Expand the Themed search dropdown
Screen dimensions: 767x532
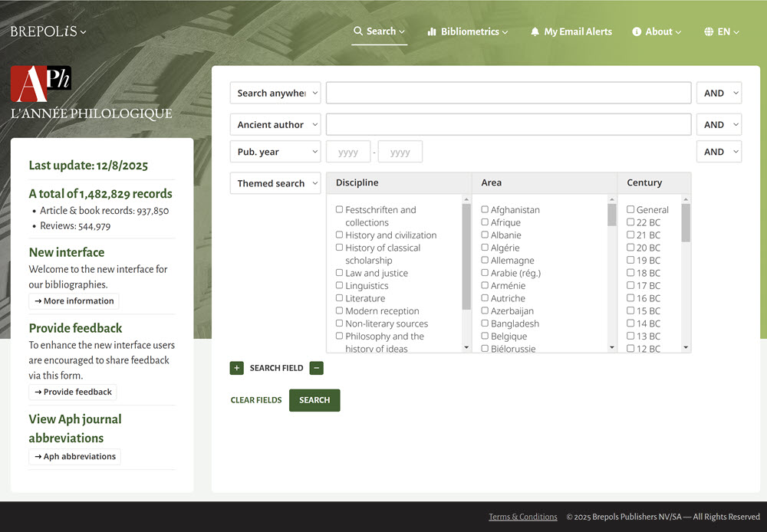click(x=275, y=183)
